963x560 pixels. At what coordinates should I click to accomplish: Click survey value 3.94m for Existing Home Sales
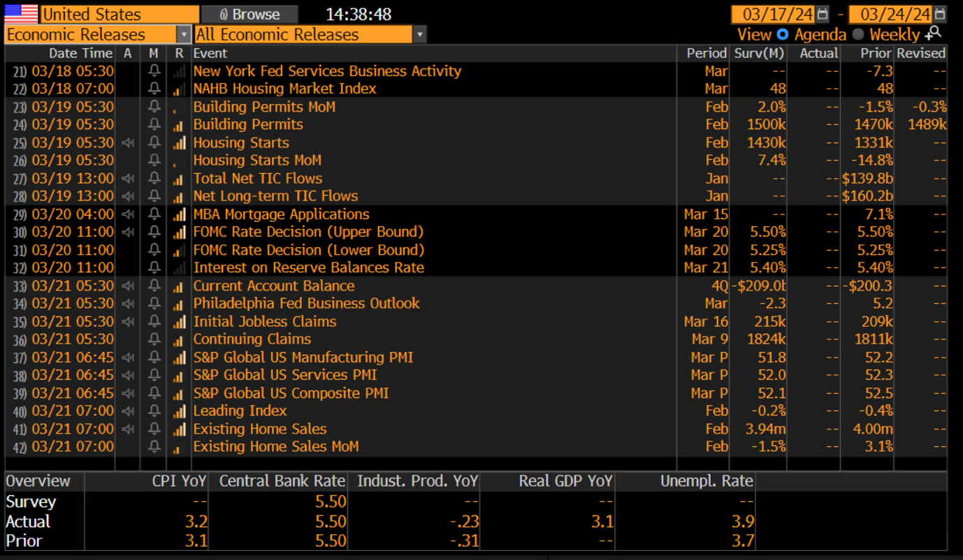click(765, 429)
